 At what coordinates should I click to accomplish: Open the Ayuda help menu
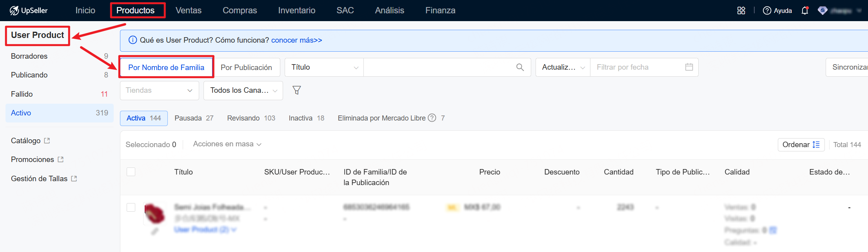777,11
